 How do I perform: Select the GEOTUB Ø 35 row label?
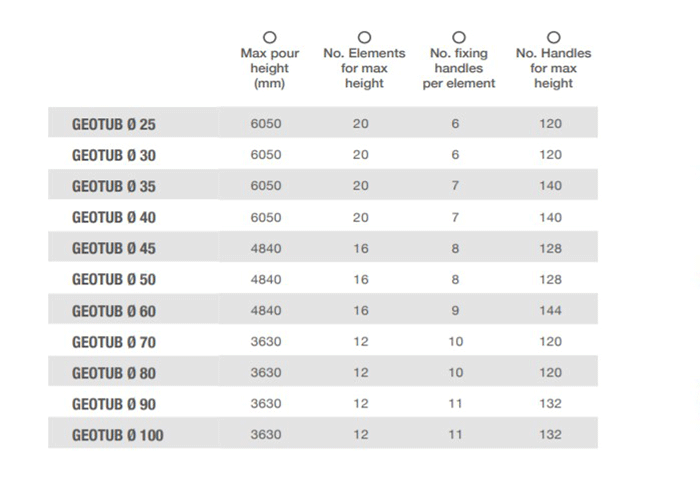(x=114, y=186)
